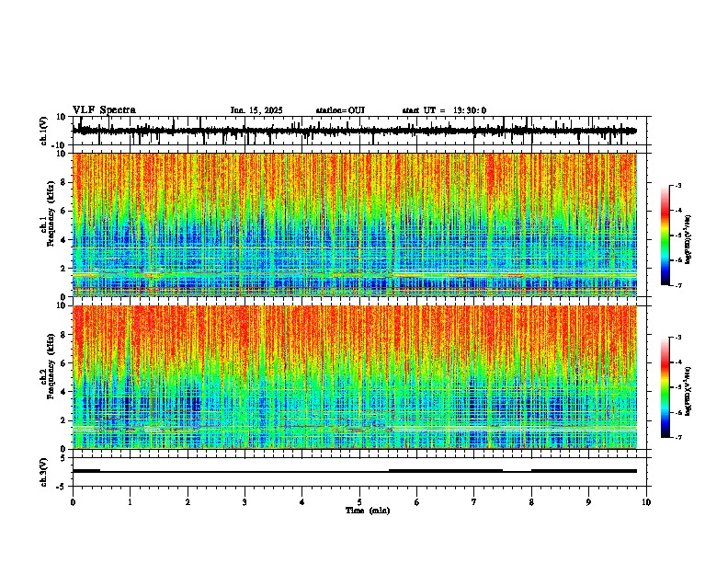The image size is (728, 563).
Task: Select the start time value "13:30:0"
Action: pyautogui.click(x=470, y=110)
